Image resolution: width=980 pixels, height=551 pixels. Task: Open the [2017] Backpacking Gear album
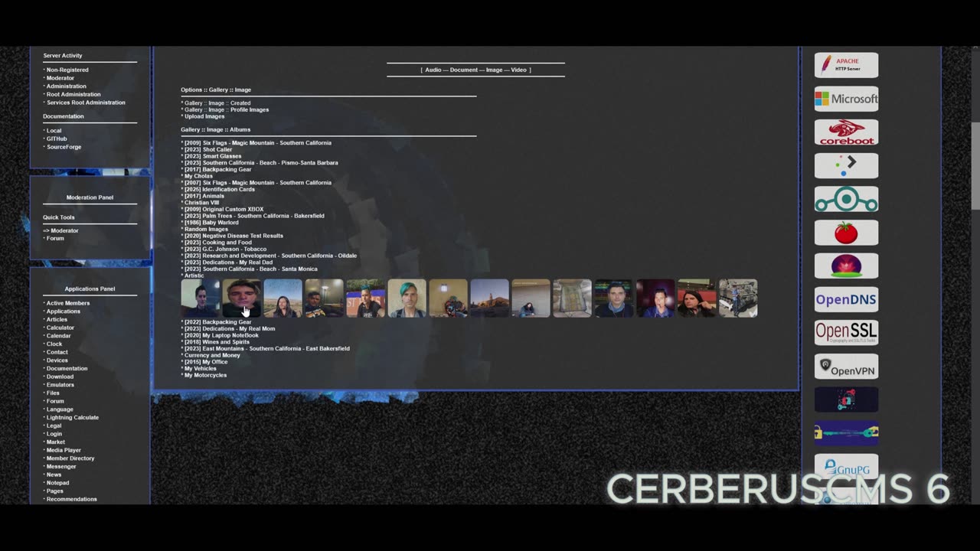[217, 169]
